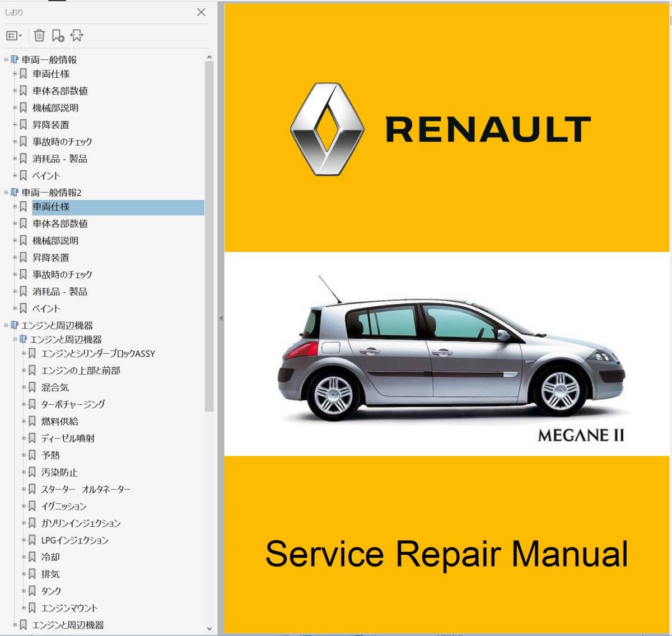This screenshot has width=672, height=636.
Task: Expand 車両仕様 under 車両一般情報
Action: [15, 74]
